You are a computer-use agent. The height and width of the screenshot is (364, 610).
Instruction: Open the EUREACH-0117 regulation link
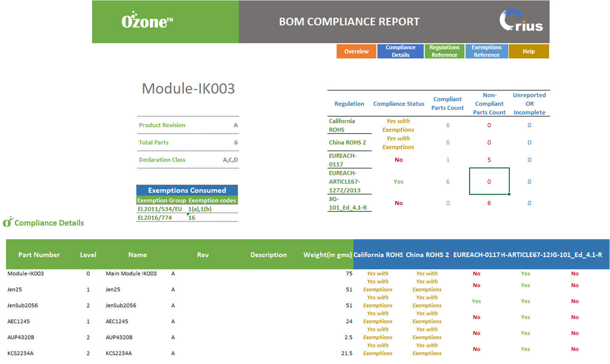(x=342, y=160)
